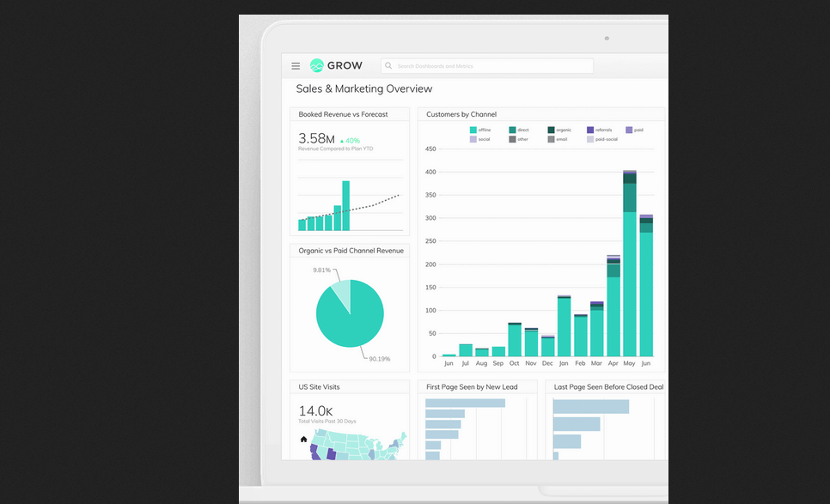Open the hamburger menu
The image size is (830, 504).
296,66
